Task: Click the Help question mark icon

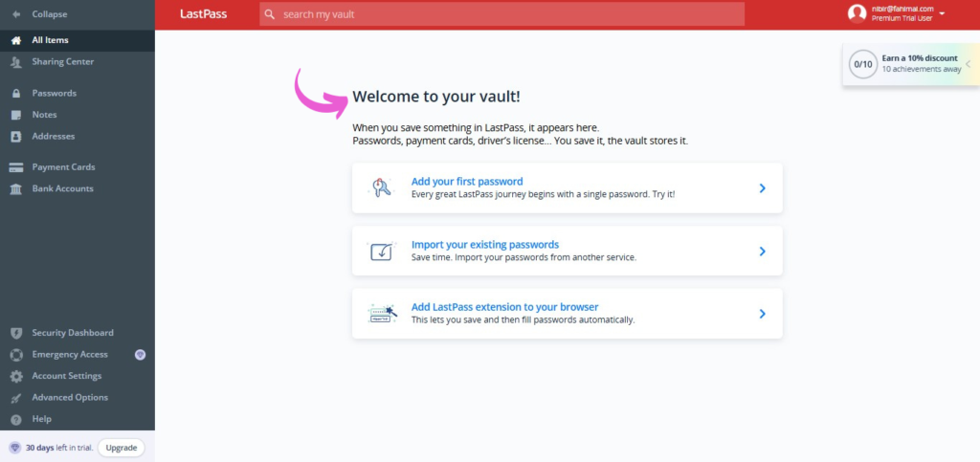Action: (x=16, y=420)
